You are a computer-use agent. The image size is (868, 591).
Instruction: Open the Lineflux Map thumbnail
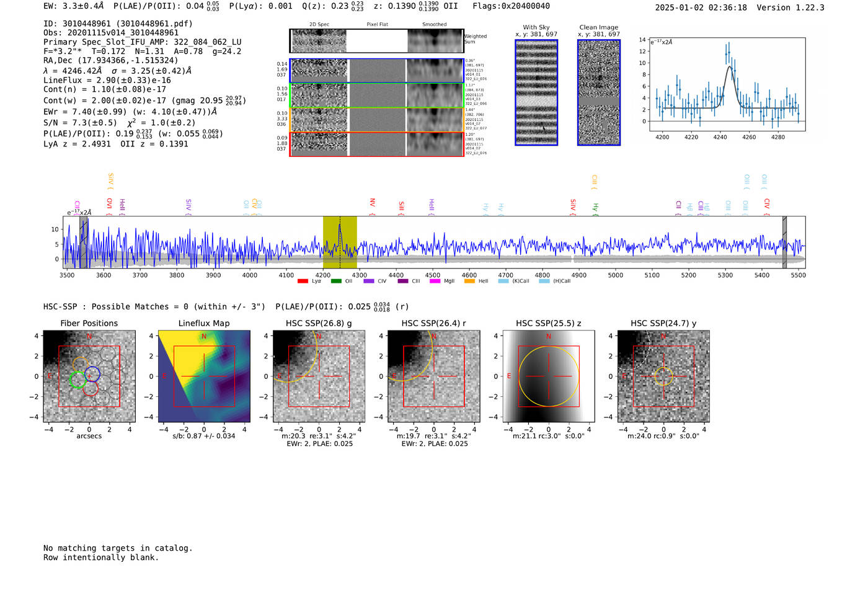pos(204,376)
